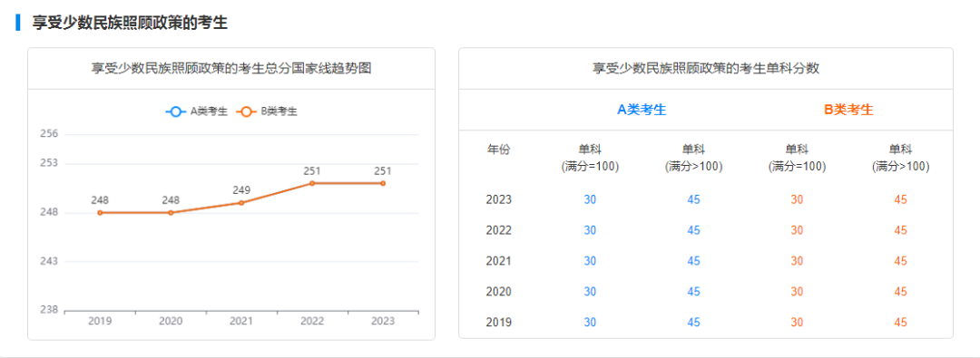Select the 2019 year cell in table

[x=499, y=323]
